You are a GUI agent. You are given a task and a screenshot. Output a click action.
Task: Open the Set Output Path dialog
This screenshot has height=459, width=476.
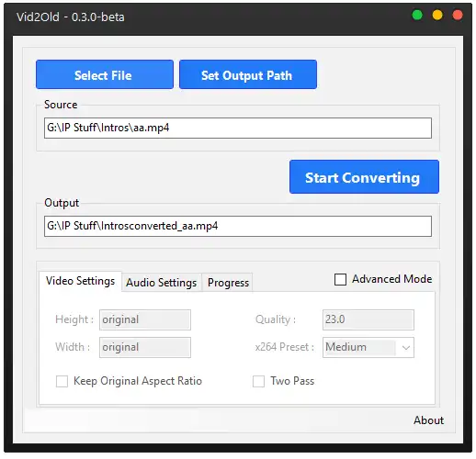[x=248, y=74]
